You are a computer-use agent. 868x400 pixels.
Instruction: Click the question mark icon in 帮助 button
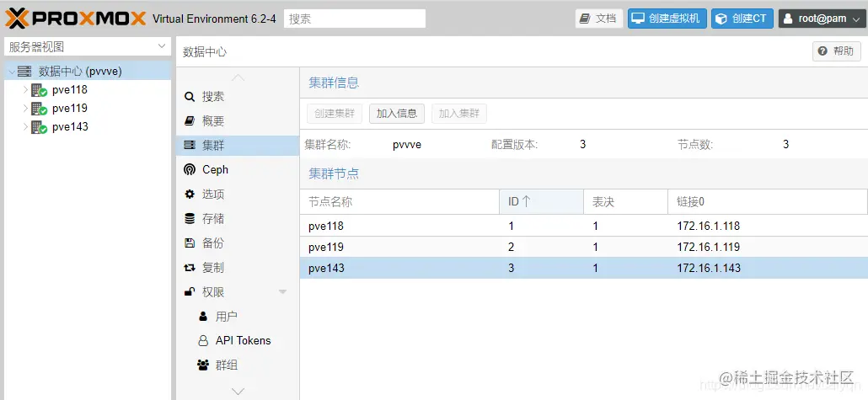[x=822, y=51]
